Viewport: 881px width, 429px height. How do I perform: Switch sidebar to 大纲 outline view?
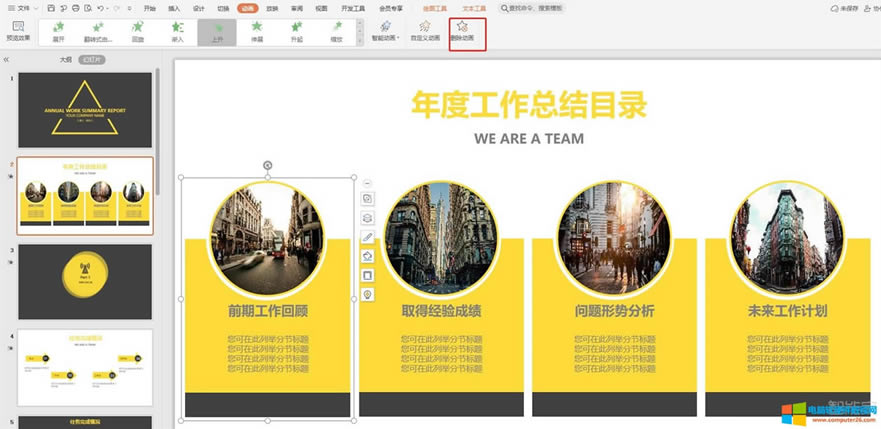coord(65,60)
